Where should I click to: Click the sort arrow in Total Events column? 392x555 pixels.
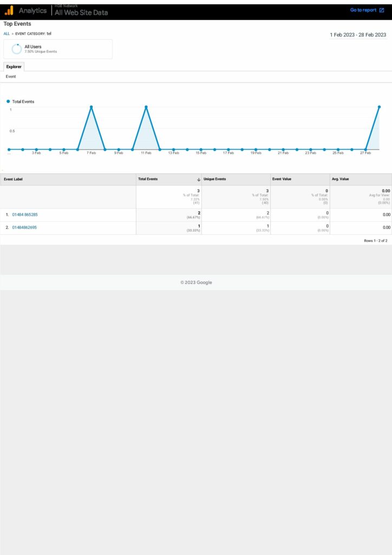pyautogui.click(x=199, y=179)
